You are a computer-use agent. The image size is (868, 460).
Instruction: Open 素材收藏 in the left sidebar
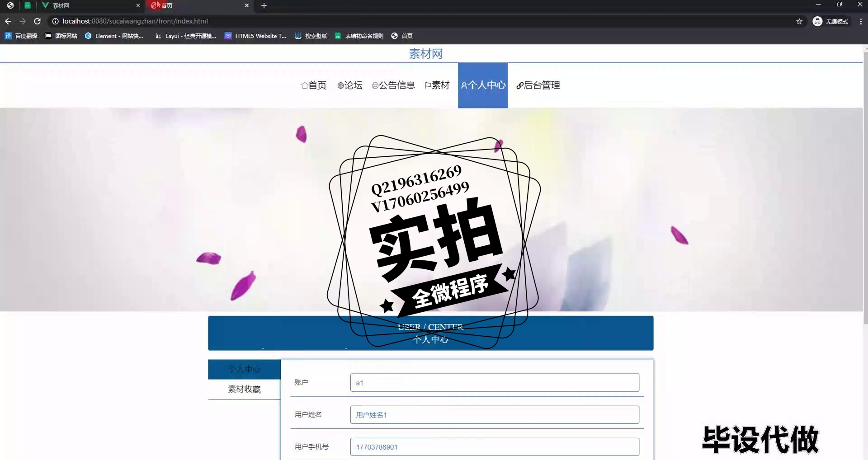244,389
